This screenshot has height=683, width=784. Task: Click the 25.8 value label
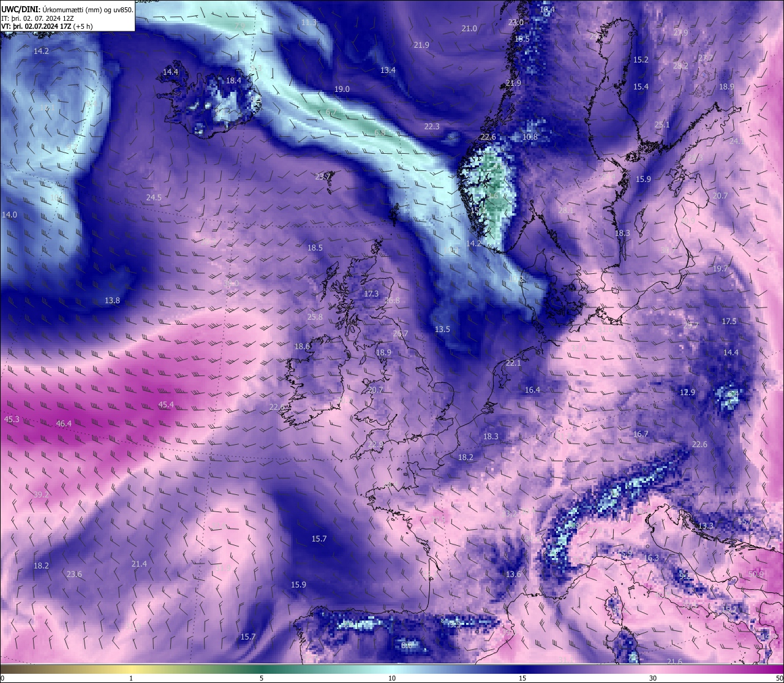(x=315, y=317)
